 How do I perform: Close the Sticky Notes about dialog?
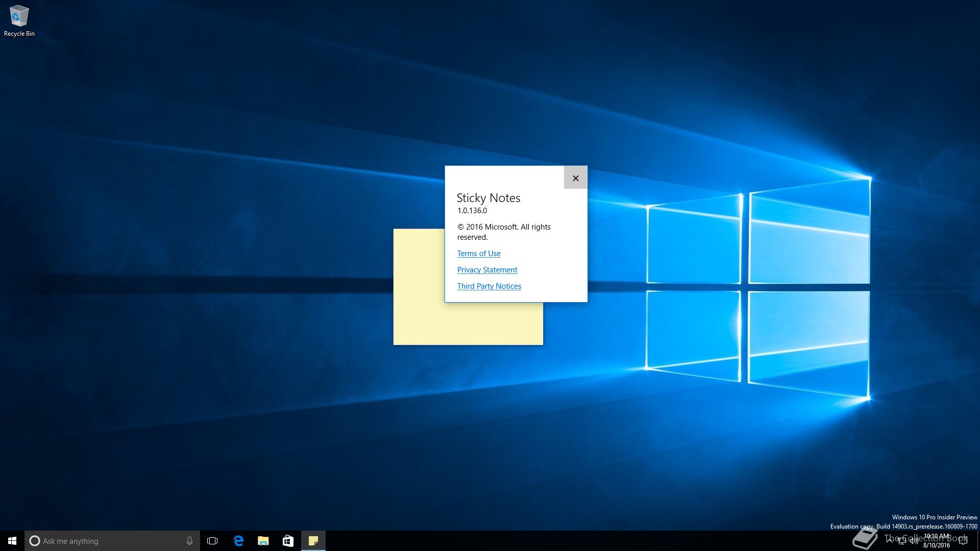point(575,178)
